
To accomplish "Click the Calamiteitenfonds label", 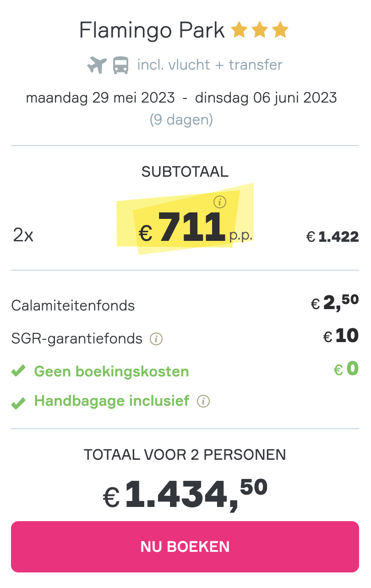I will pyautogui.click(x=73, y=305).
